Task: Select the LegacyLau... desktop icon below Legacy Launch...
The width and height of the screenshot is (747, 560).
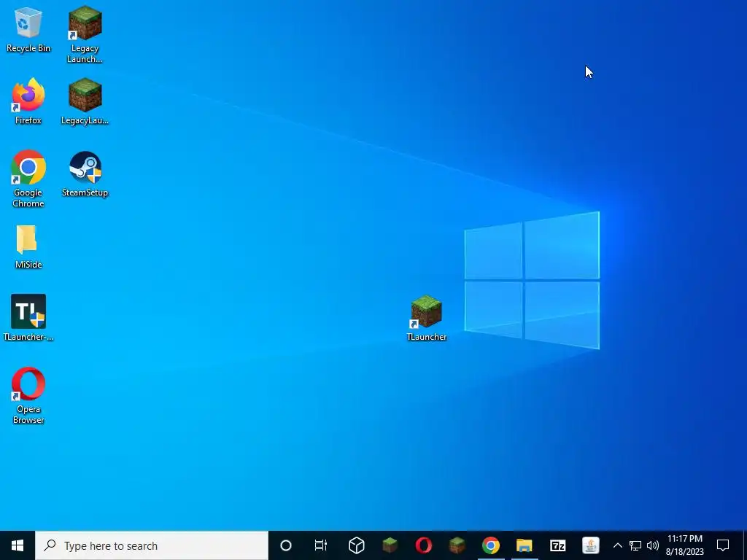Action: (85, 101)
